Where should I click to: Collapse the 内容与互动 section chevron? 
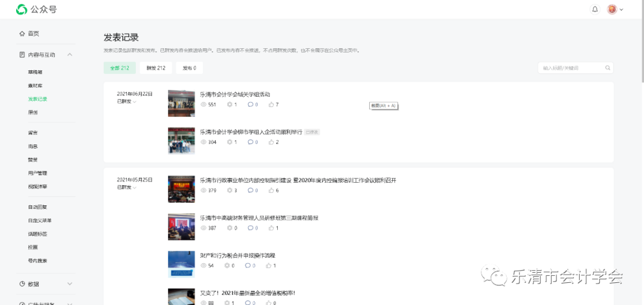point(70,55)
